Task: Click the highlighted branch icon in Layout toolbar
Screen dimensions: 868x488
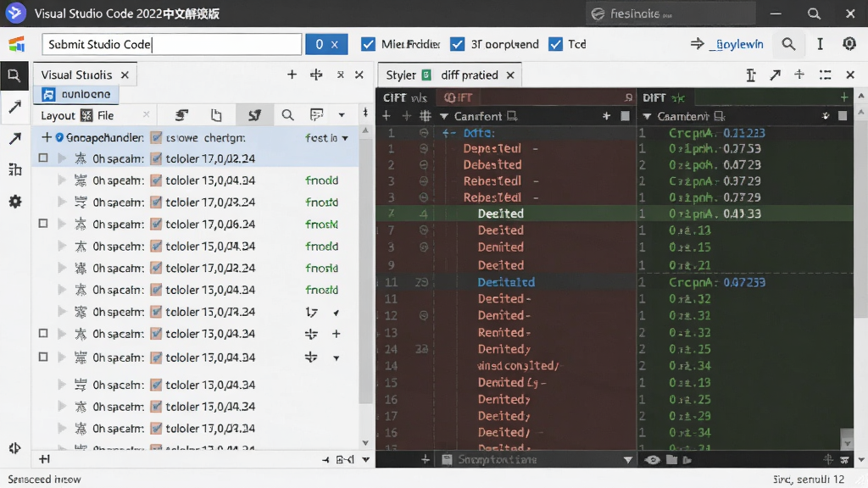Action: tap(254, 115)
